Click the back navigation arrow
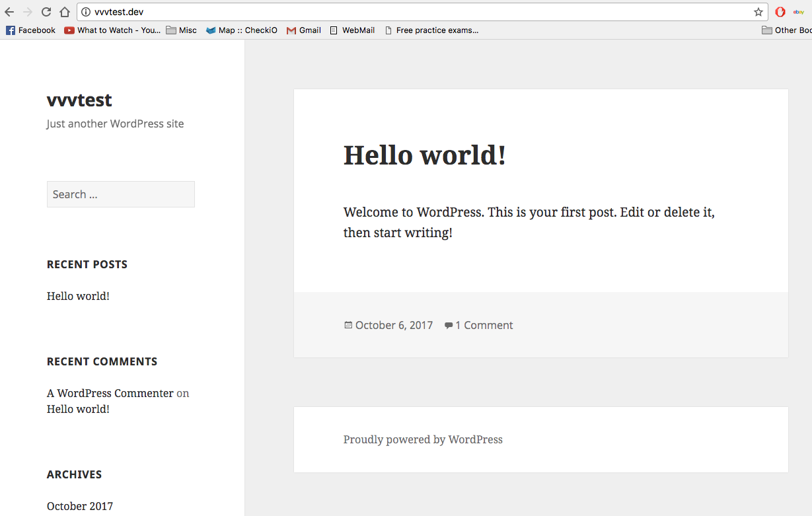Image resolution: width=812 pixels, height=516 pixels. point(9,11)
